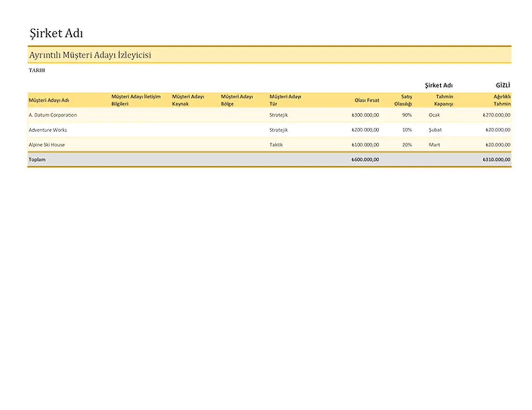This screenshot has height=410, width=532.
Task: Click the large Şirket Adı title at top
Action: tap(56, 34)
